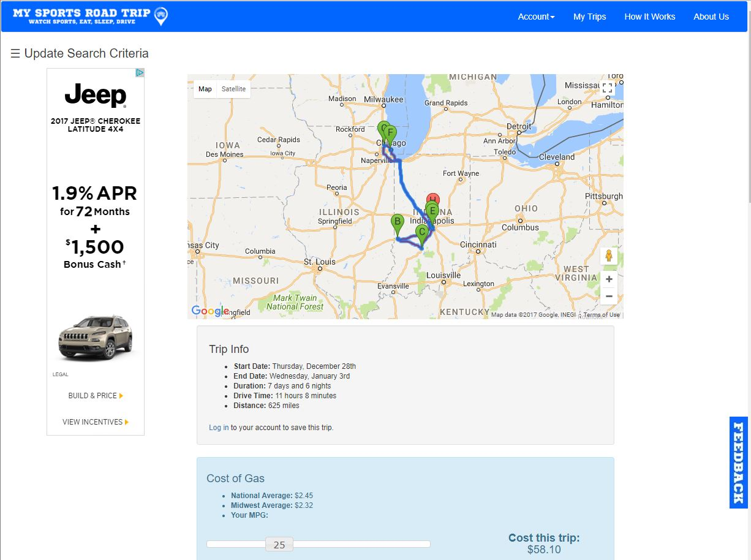Zoom out using the map minus icon
This screenshot has width=751, height=560.
pyautogui.click(x=609, y=296)
